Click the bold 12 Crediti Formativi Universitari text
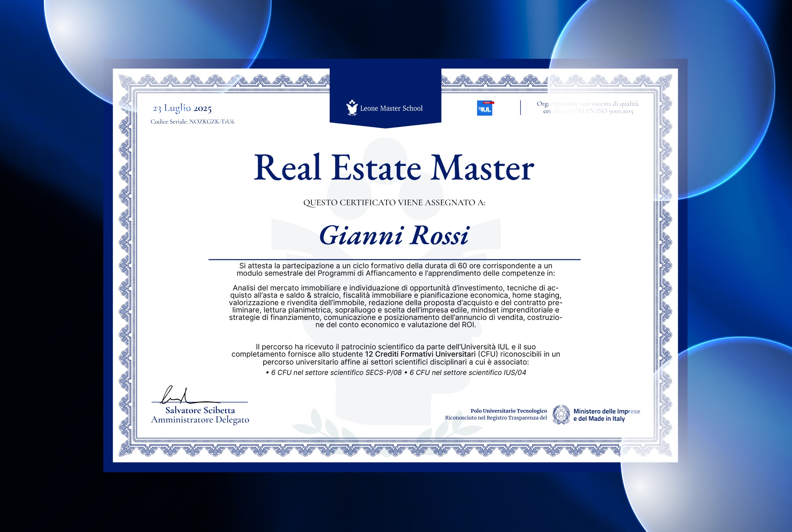Screen dimensions: 792x532 [420, 354]
